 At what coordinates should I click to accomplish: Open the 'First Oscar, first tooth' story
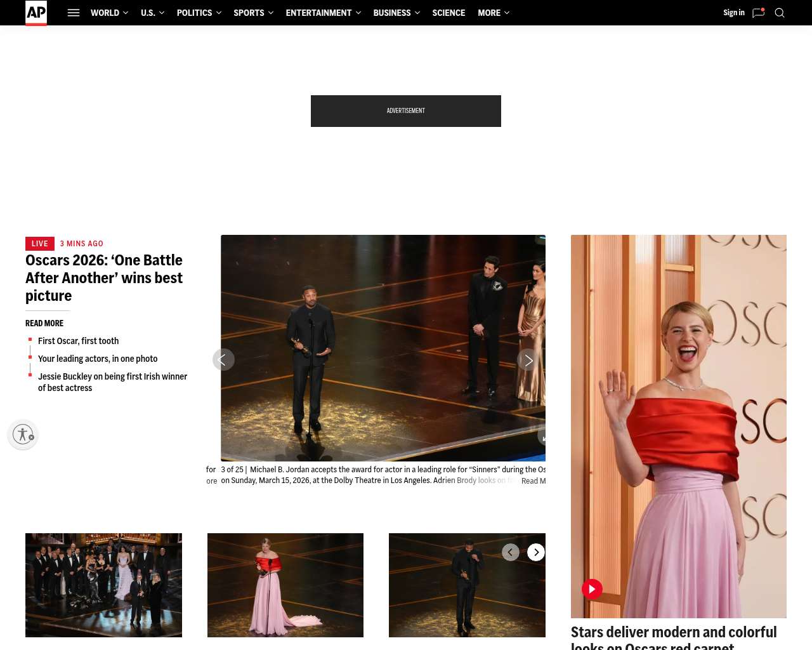click(x=78, y=341)
